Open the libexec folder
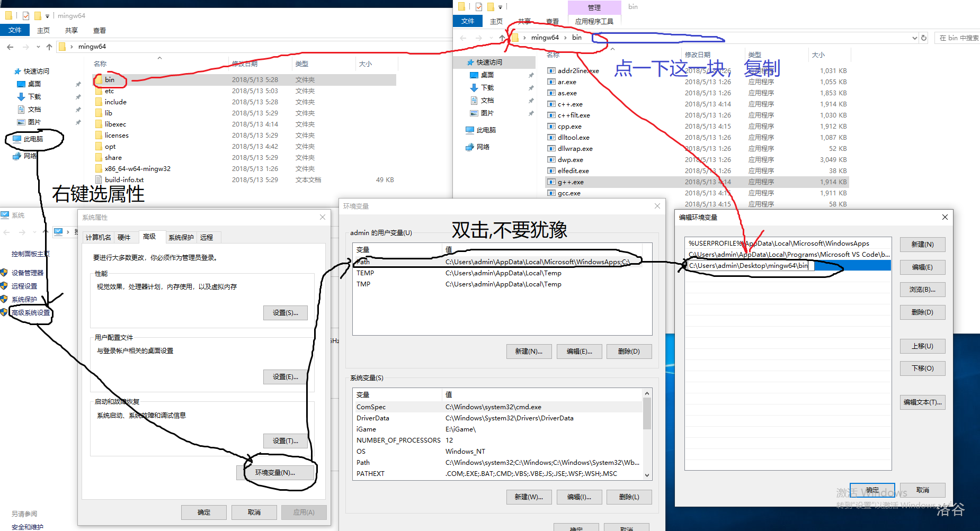 tap(115, 124)
